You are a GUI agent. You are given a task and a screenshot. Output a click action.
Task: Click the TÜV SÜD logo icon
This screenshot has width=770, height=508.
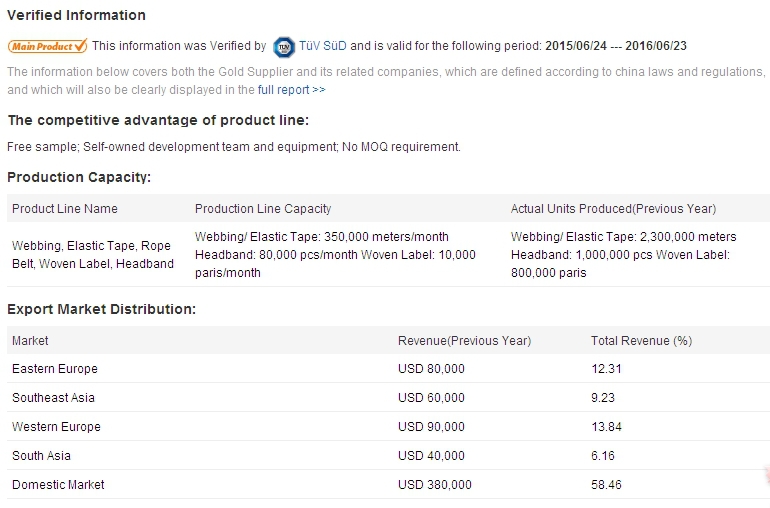coord(283,46)
